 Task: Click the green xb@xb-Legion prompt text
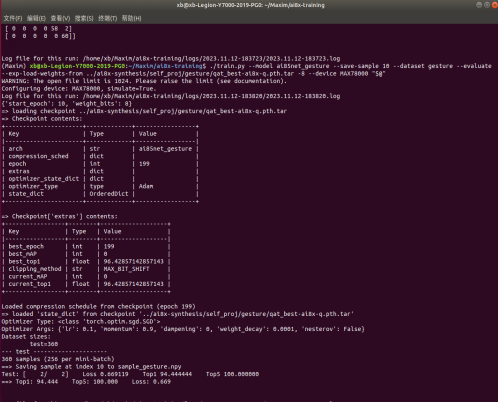[77, 66]
